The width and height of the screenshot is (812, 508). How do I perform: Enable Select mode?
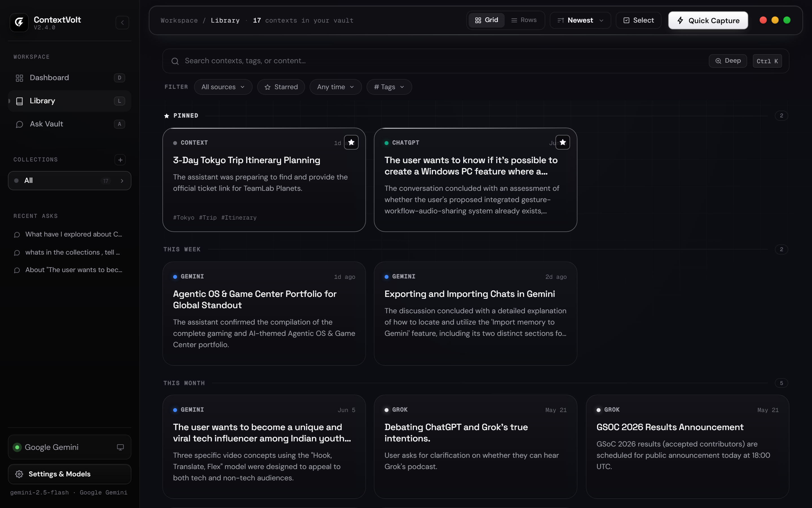coord(639,21)
